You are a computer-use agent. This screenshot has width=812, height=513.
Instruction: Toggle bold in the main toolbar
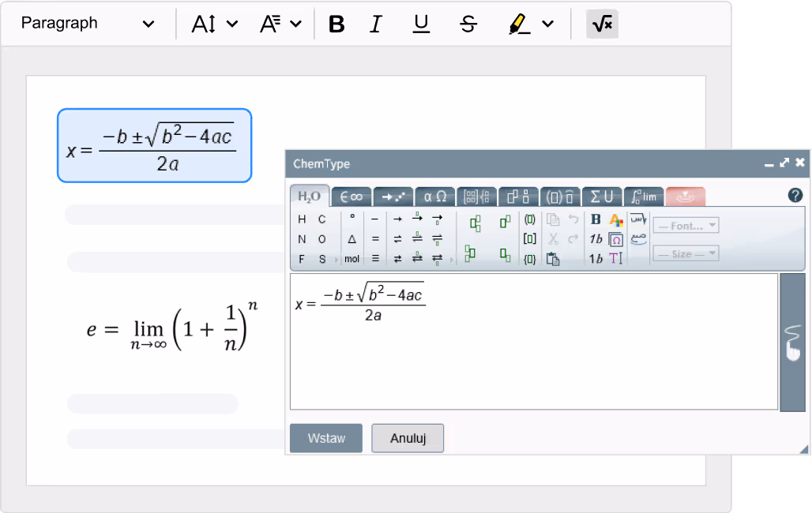(x=336, y=24)
